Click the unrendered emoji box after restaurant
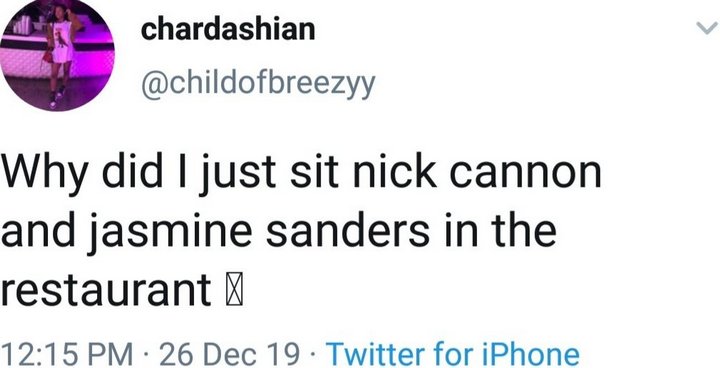This screenshot has width=720, height=368. pyautogui.click(x=235, y=290)
